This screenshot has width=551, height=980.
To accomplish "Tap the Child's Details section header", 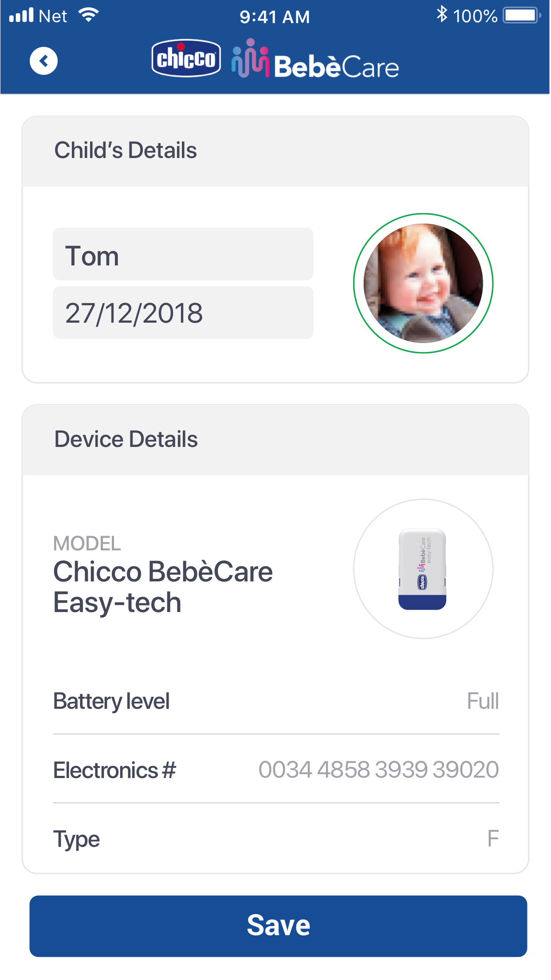I will tap(126, 150).
